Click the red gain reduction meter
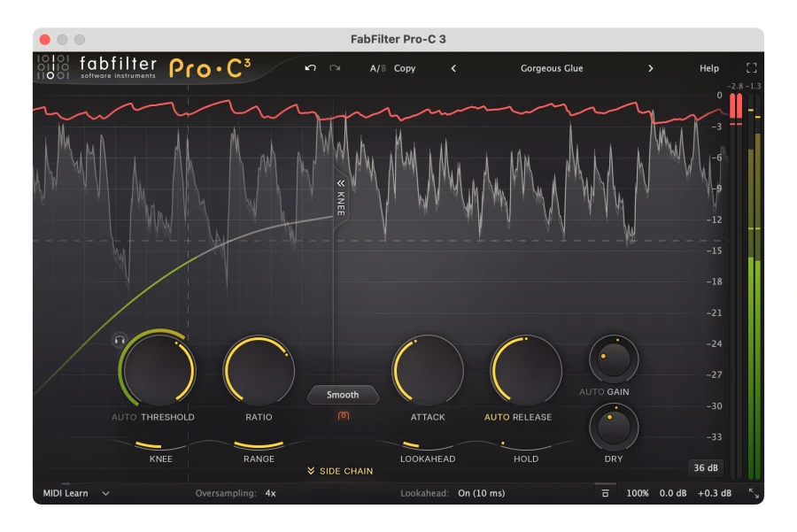 click(x=736, y=286)
